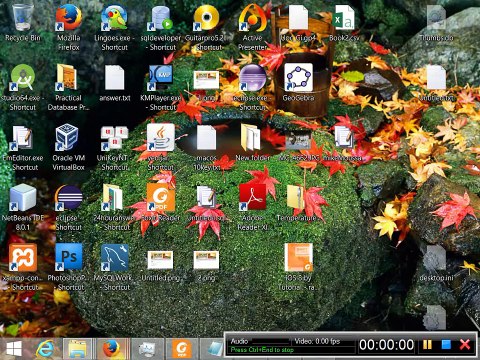Viewport: 480px width, 360px height.
Task: Select the IMG_4652.JPG image thumbnail
Action: click(x=298, y=140)
